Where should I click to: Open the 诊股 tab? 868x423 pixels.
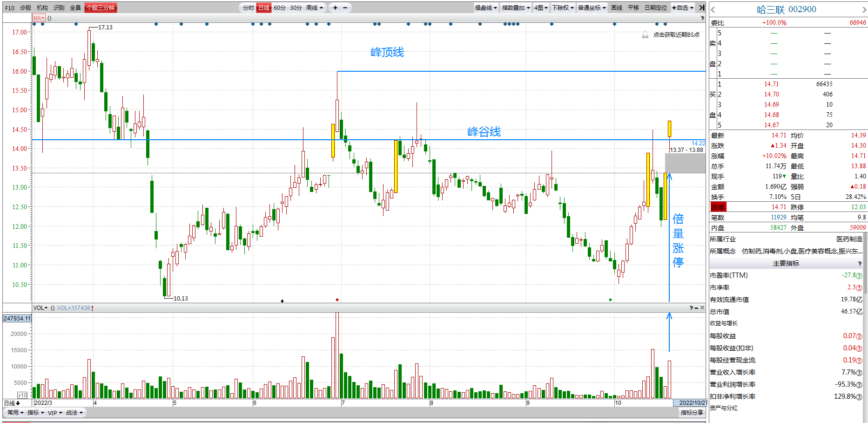point(26,8)
